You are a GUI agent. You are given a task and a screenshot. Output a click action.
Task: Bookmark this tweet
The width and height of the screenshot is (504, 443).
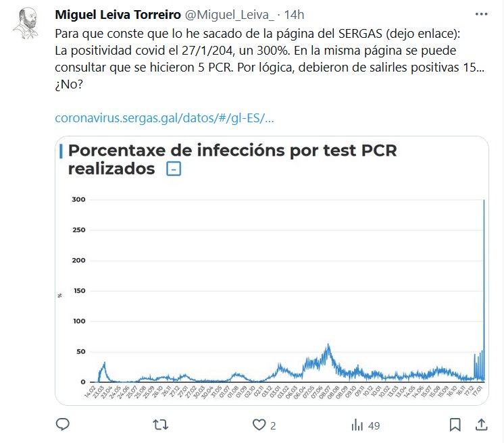click(455, 425)
